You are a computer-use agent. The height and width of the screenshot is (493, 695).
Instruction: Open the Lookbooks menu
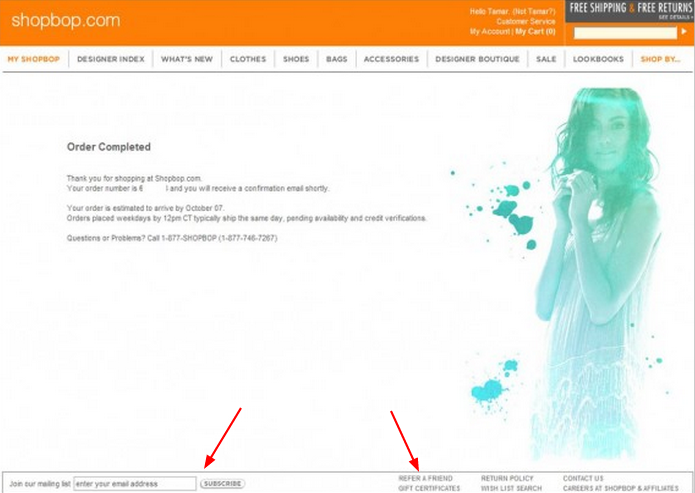point(598,59)
